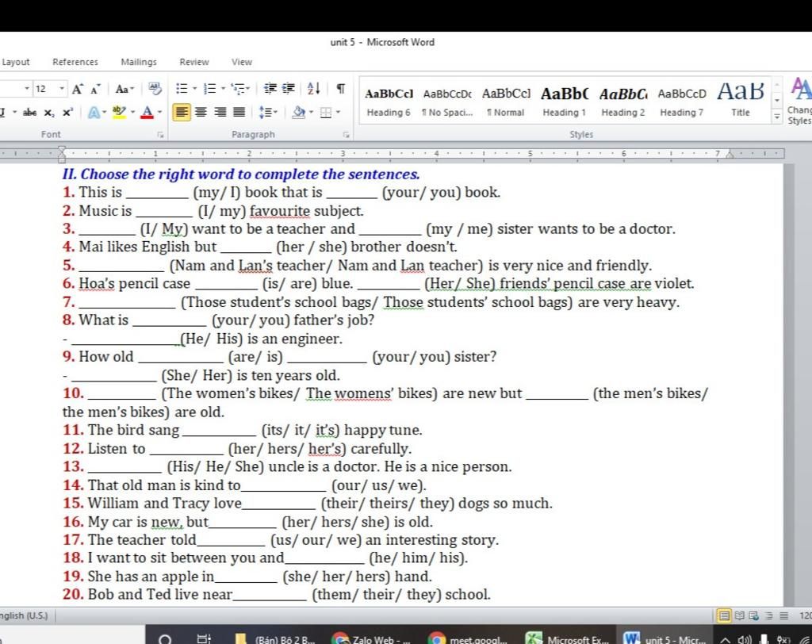Expand the shading dropdown arrow

(311, 112)
